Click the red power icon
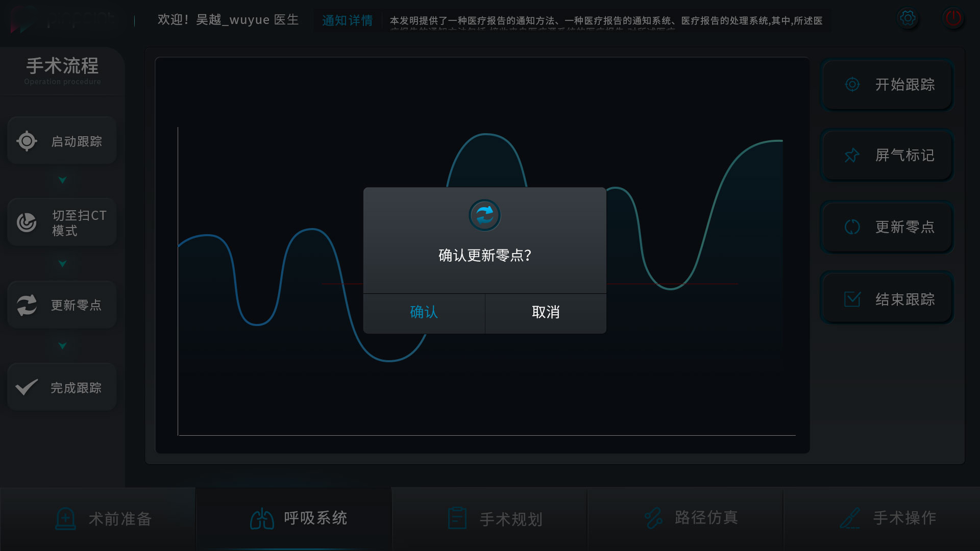Screen dimensions: 980x551 tap(953, 18)
